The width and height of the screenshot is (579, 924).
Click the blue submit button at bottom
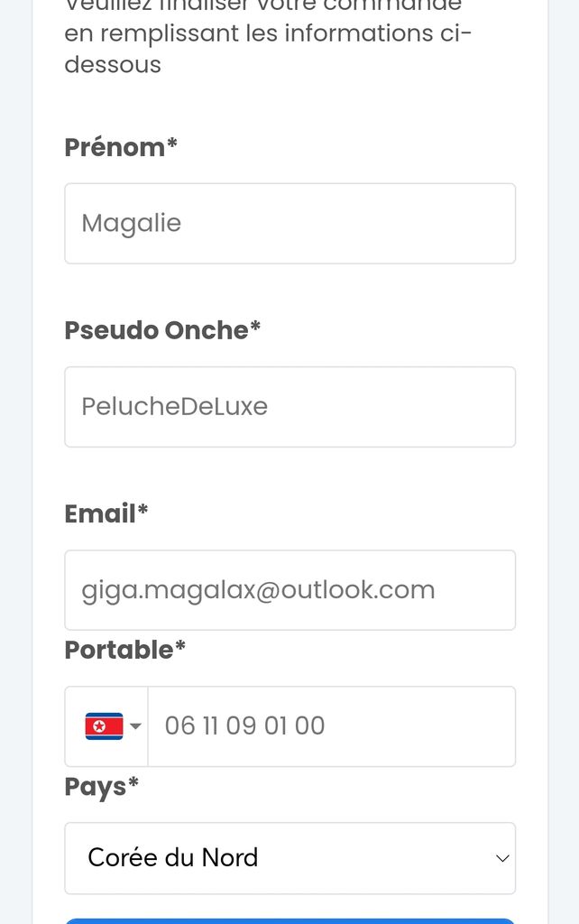click(x=289, y=921)
